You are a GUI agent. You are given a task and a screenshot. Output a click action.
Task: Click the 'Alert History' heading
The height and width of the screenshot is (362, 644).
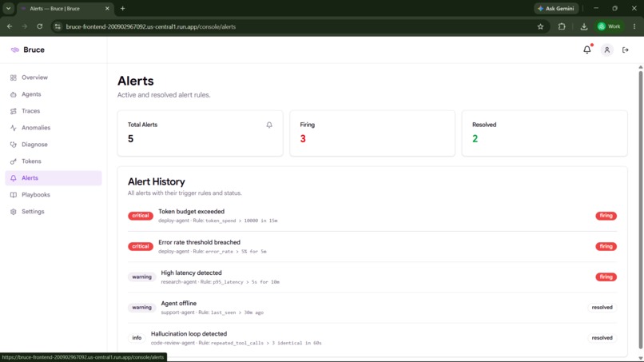click(157, 181)
